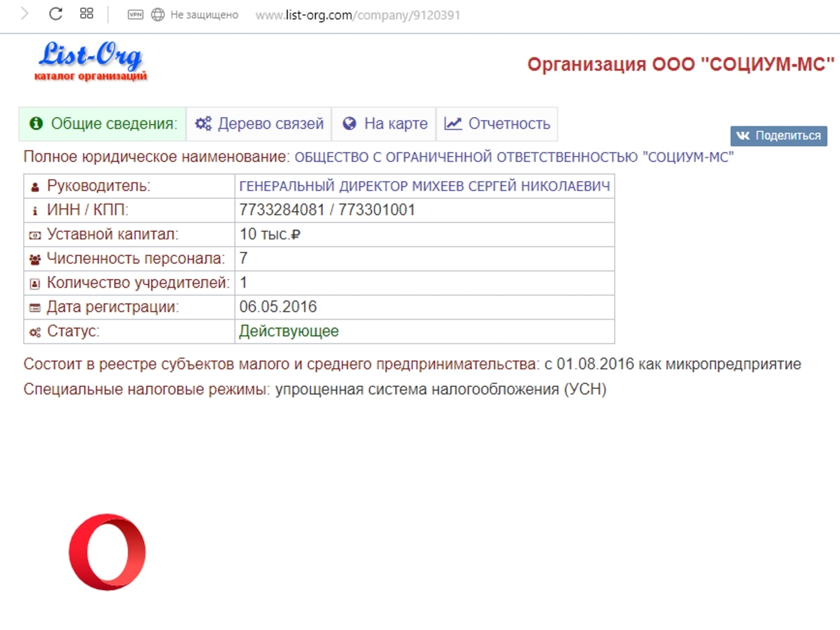Click gears icon beside Статус
The height and width of the screenshot is (630, 840).
pos(35,332)
